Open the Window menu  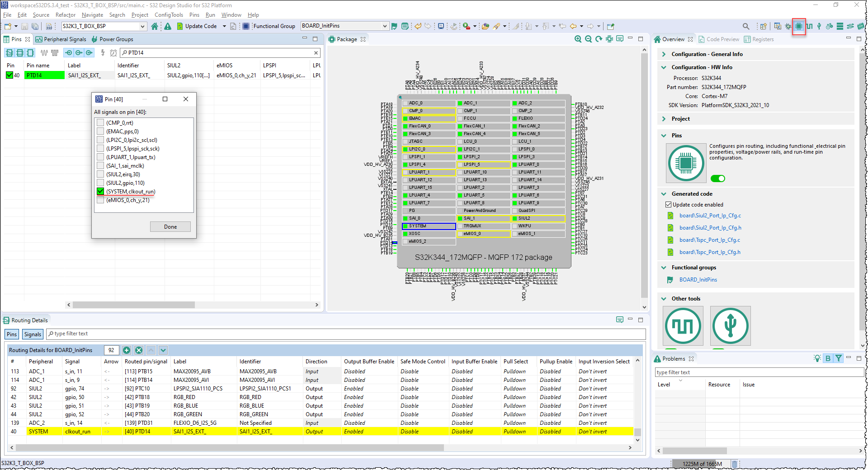click(x=231, y=14)
